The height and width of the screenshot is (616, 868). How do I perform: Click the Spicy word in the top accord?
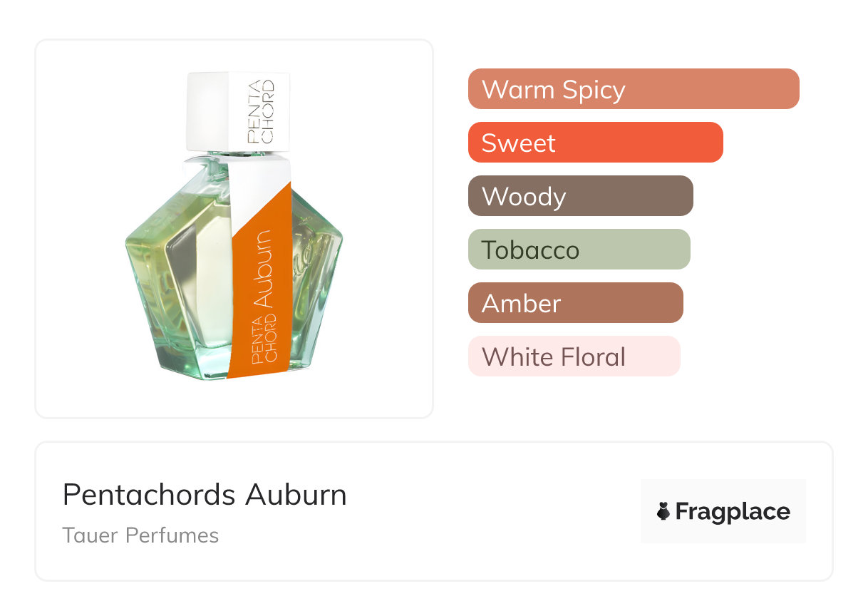click(593, 90)
